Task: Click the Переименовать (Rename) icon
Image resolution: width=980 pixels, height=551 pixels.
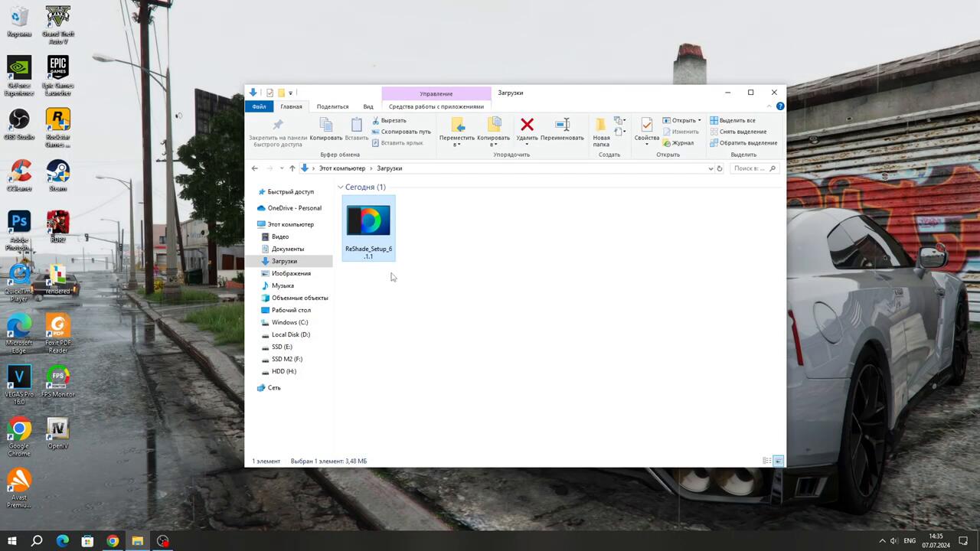Action: 562,126
